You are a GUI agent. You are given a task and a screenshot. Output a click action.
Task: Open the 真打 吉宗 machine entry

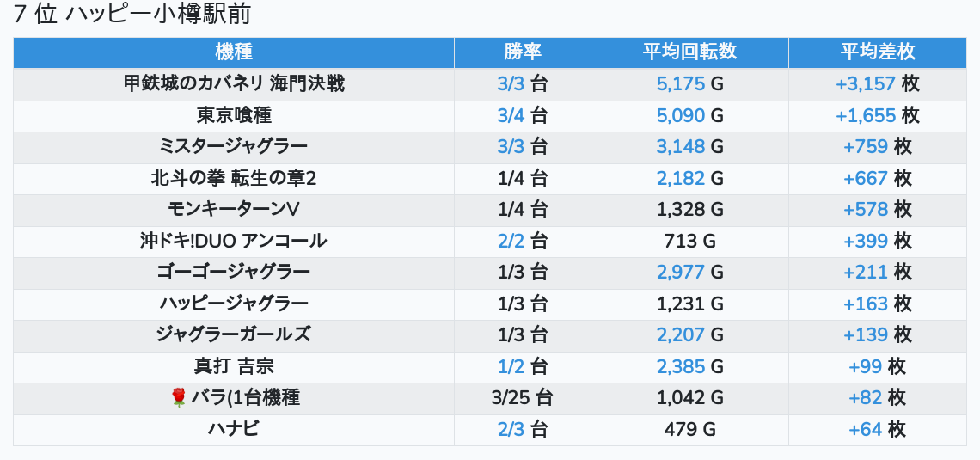tap(234, 366)
